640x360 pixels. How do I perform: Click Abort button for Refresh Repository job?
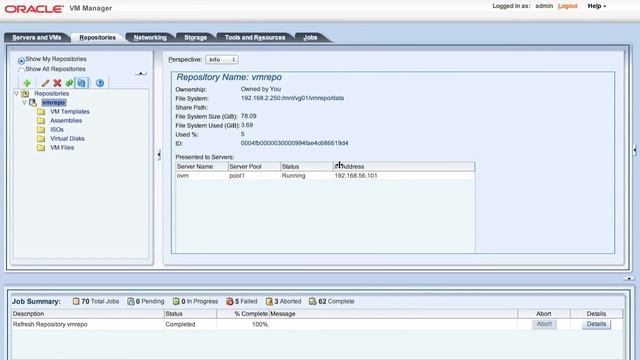(x=544, y=324)
